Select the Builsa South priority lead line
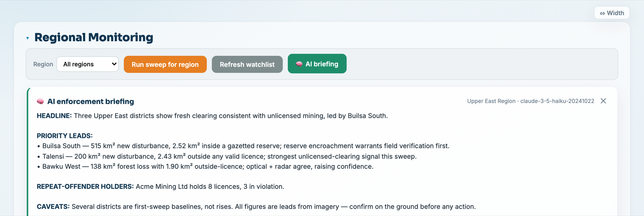 point(243,146)
